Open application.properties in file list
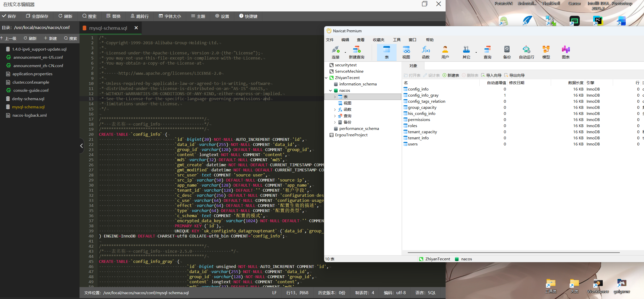Image resolution: width=644 pixels, height=299 pixels. point(32,74)
